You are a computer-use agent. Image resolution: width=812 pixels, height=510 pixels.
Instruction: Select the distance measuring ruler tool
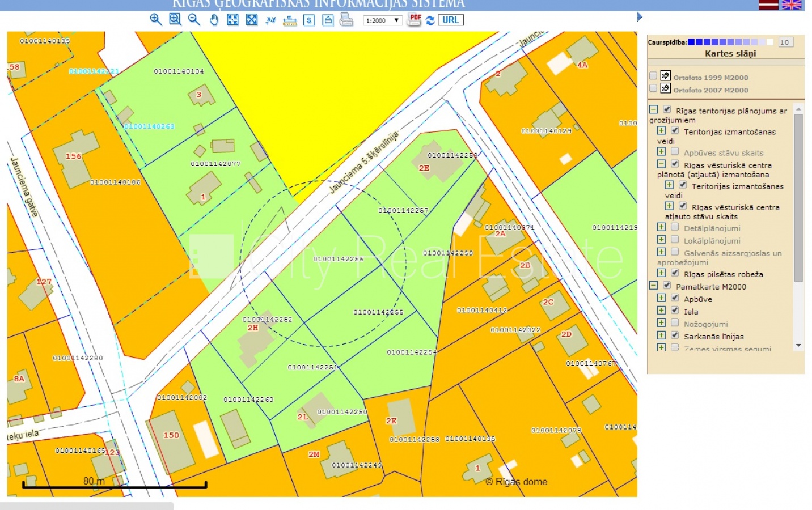[x=290, y=21]
